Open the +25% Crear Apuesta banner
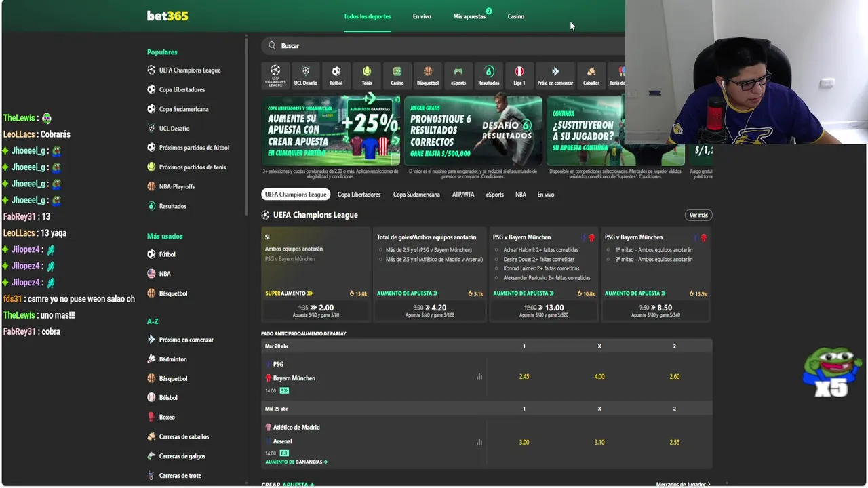This screenshot has width=868, height=488. pyautogui.click(x=331, y=131)
